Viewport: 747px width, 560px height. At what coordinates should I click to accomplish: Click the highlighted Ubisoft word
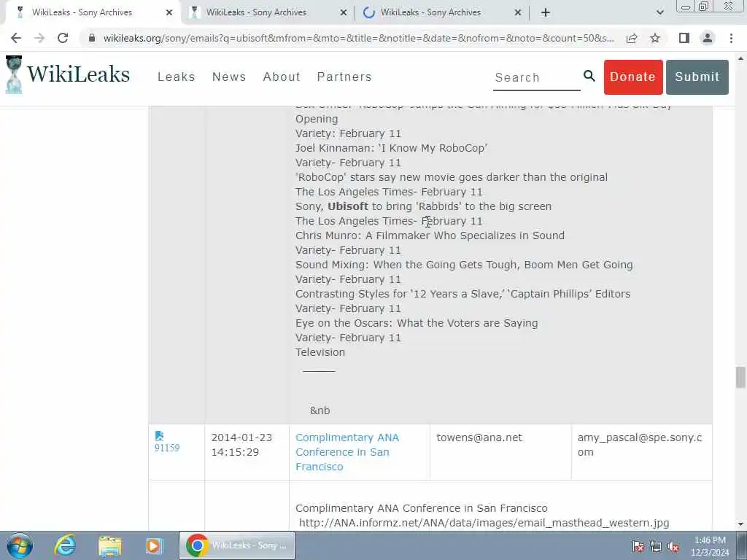[348, 206]
